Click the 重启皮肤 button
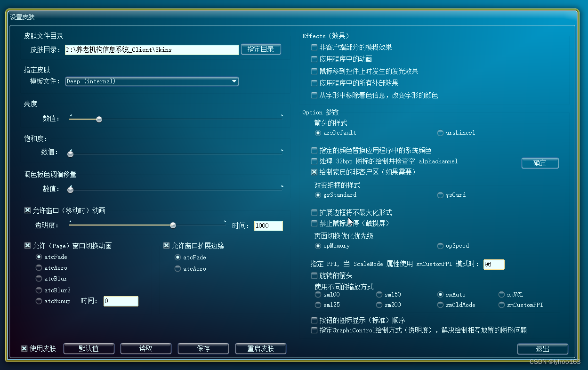Image resolution: width=588 pixels, height=370 pixels. 260,348
